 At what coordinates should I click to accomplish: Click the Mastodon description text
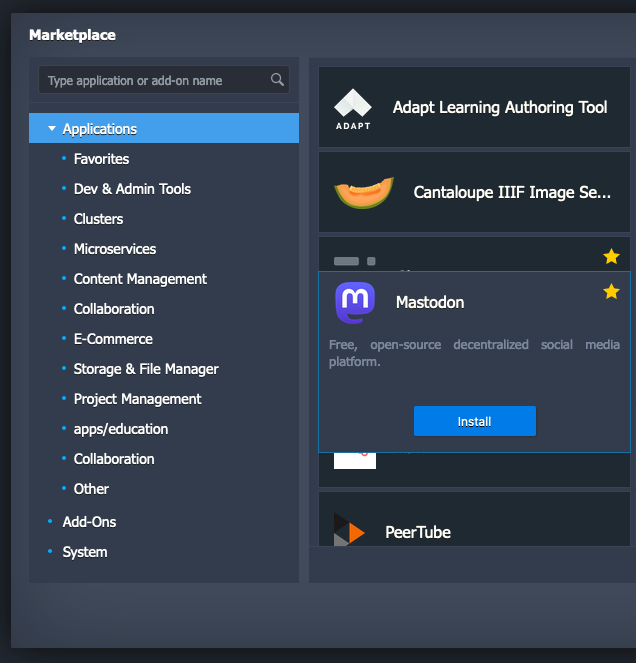click(474, 353)
